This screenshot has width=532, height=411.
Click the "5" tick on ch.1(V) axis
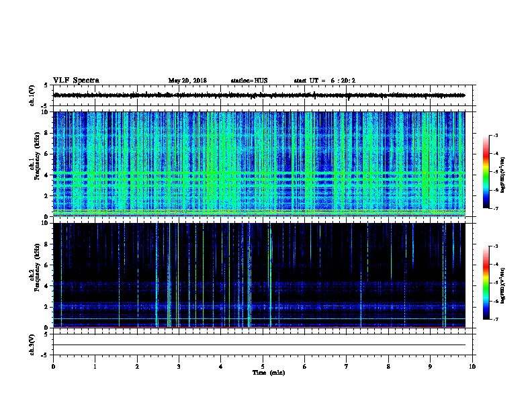tap(46, 85)
